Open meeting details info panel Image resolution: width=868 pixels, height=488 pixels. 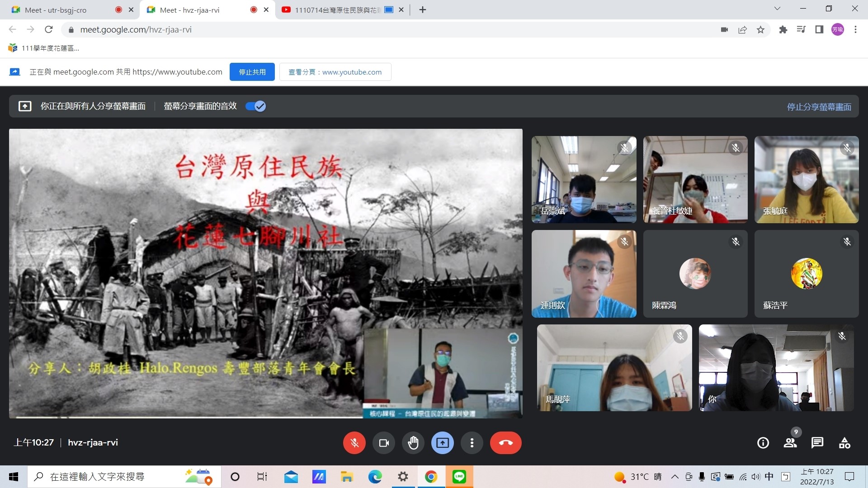[762, 443]
